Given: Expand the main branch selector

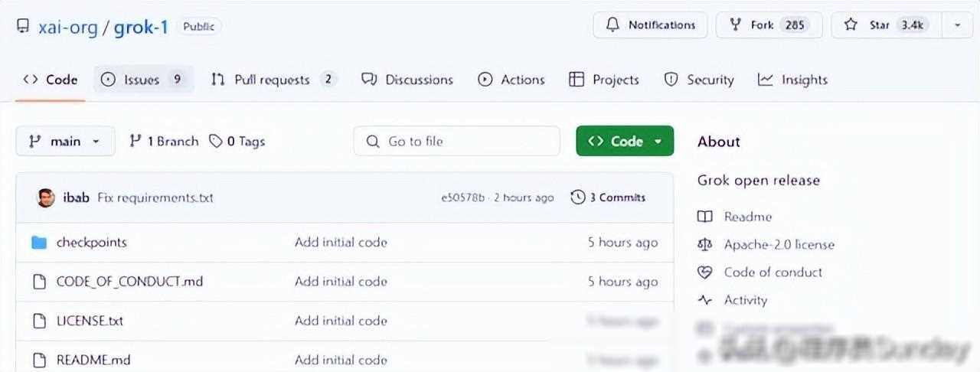Looking at the screenshot, I should point(65,141).
